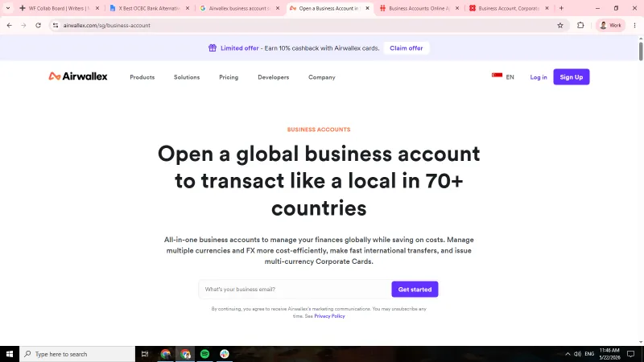This screenshot has width=644, height=362.
Task: Click the page vertical scrollbar thumb
Action: (x=641, y=51)
